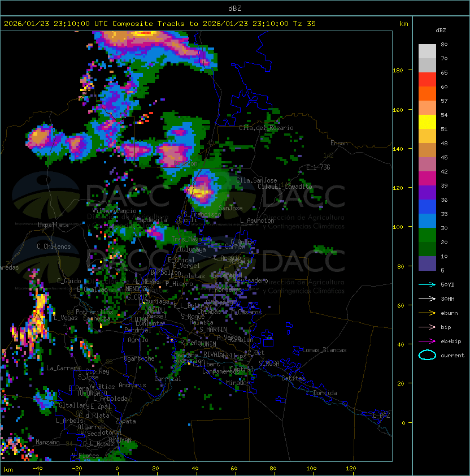470x476 pixels.
Task: Click the light gray 80 dBZ swatch
Action: pyautogui.click(x=427, y=51)
